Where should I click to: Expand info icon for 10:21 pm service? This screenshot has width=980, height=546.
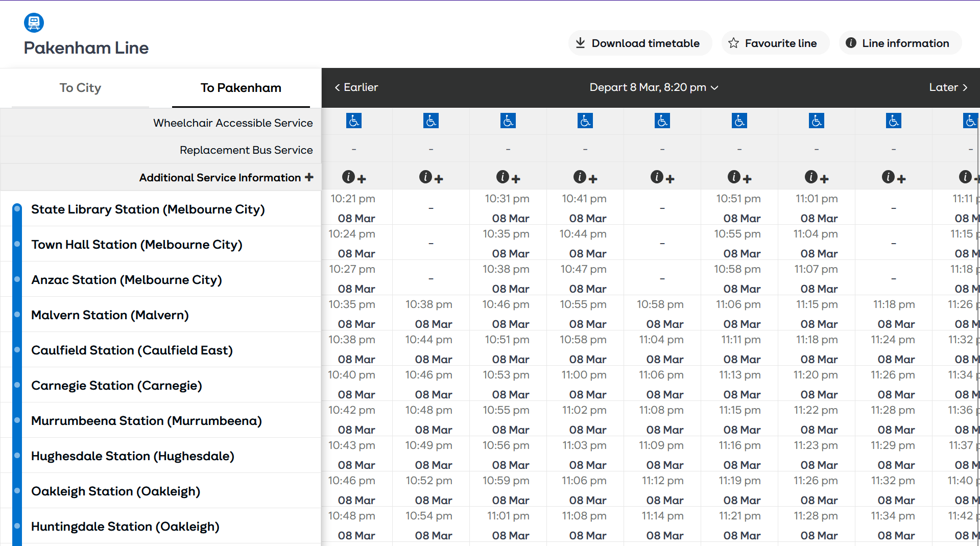354,177
